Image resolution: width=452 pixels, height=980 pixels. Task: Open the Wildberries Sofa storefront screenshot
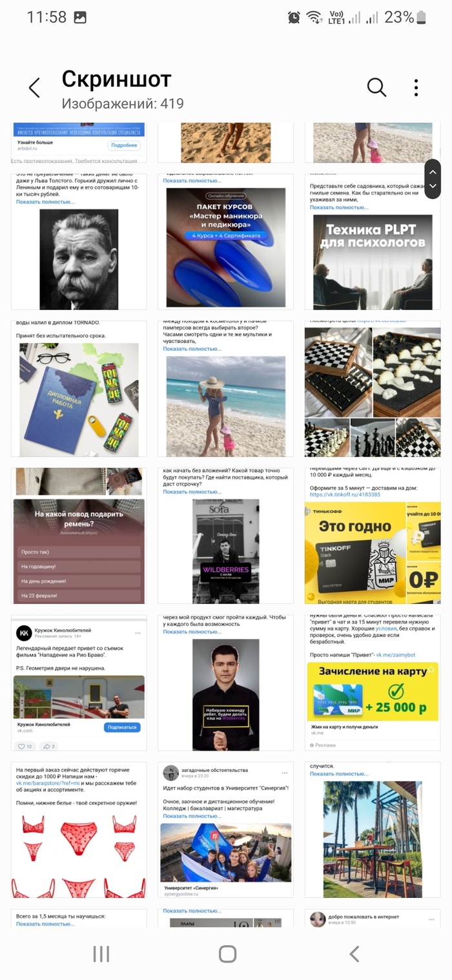coord(226,536)
